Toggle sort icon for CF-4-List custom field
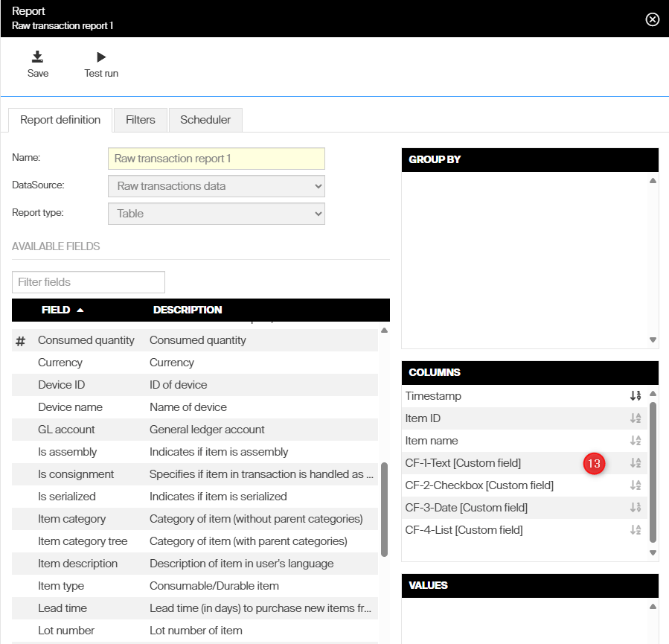 click(635, 530)
